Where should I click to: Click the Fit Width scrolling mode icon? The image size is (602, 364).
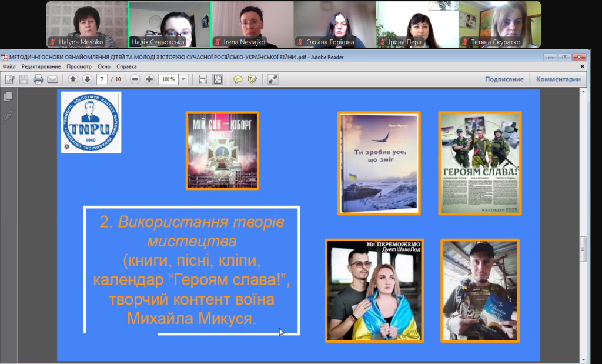(x=203, y=79)
